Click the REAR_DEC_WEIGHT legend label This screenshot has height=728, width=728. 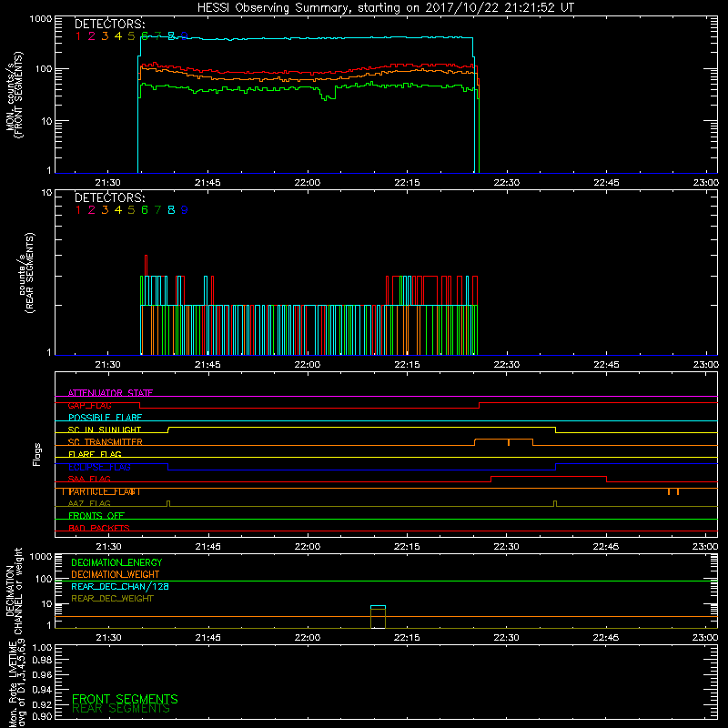[x=112, y=599]
